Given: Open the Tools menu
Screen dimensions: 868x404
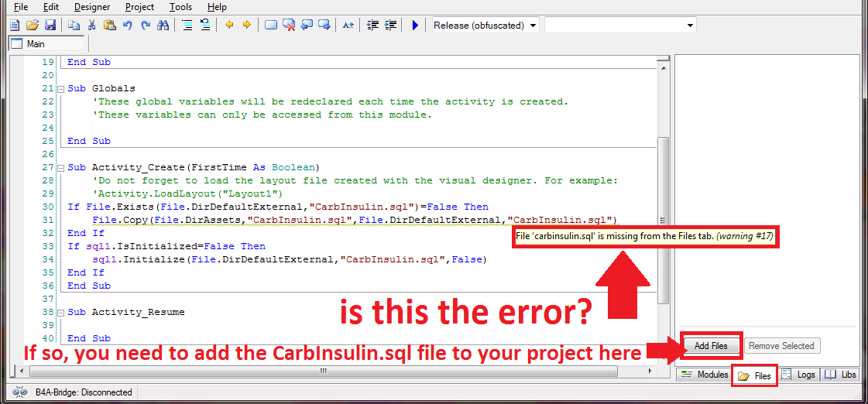Looking at the screenshot, I should coord(180,7).
